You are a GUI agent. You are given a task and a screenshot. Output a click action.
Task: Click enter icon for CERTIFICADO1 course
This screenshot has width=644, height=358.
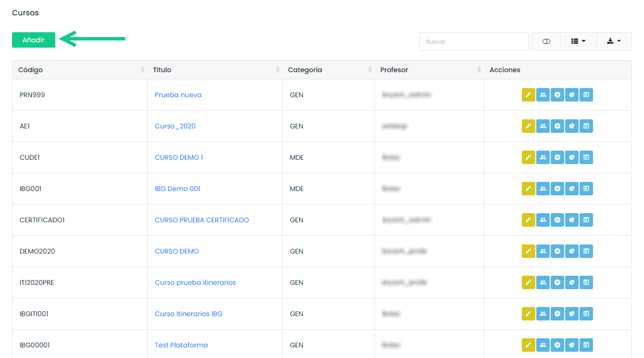(x=586, y=220)
